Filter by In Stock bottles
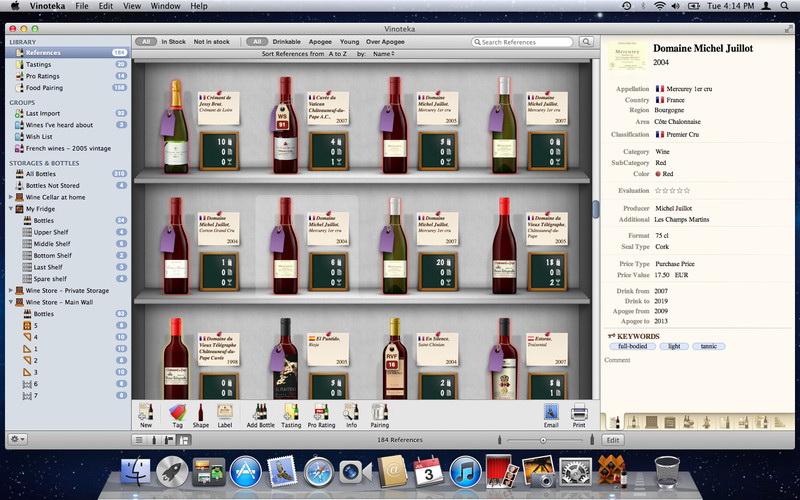The width and height of the screenshot is (800, 500). point(173,42)
